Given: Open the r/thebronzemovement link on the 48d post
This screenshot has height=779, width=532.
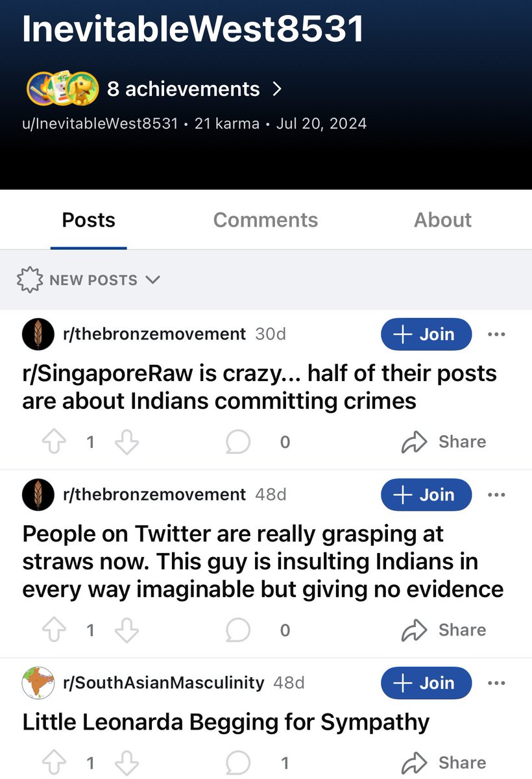Looking at the screenshot, I should [x=154, y=495].
